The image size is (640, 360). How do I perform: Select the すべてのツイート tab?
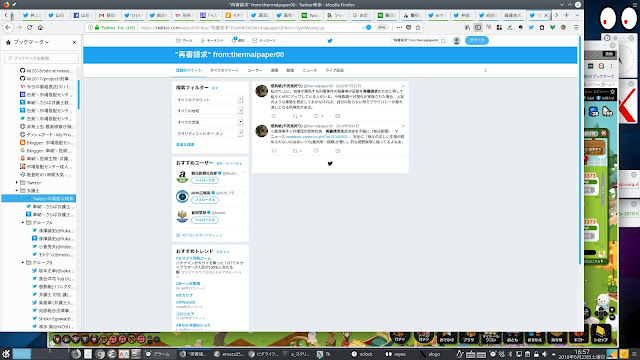coord(224,70)
